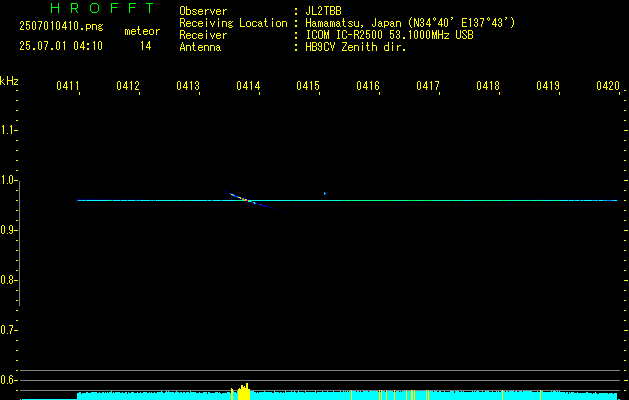Click the 0414 time axis marker
This screenshot has width=629, height=400.
click(x=248, y=86)
